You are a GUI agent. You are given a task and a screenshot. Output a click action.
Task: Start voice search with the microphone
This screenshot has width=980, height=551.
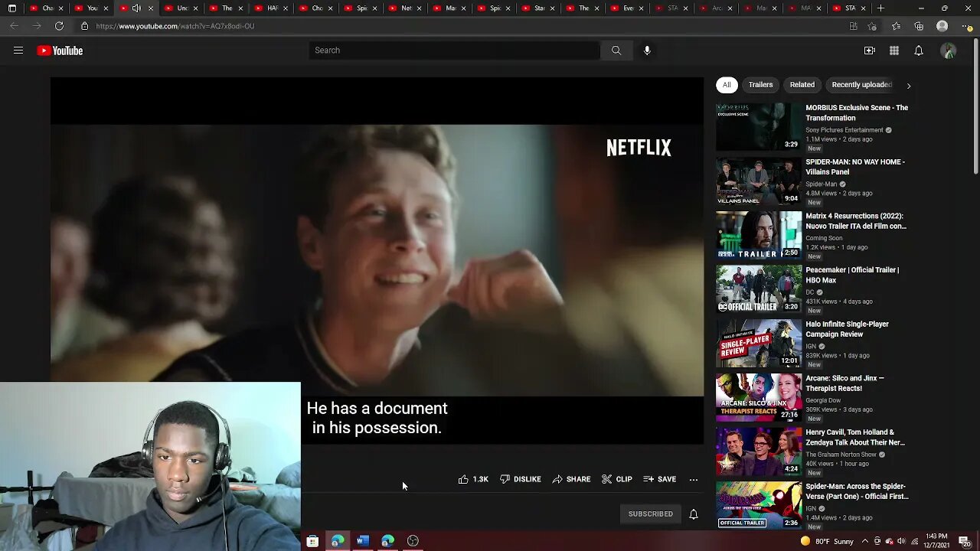point(647,51)
